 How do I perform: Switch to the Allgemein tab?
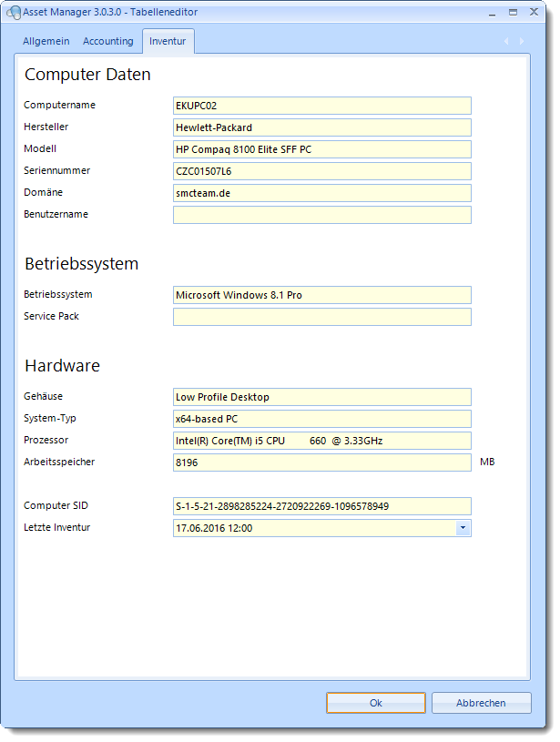click(x=46, y=41)
